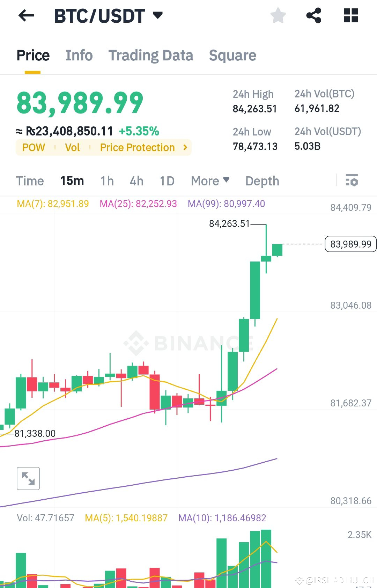
Task: Open the grid layout menu
Action: (350, 16)
